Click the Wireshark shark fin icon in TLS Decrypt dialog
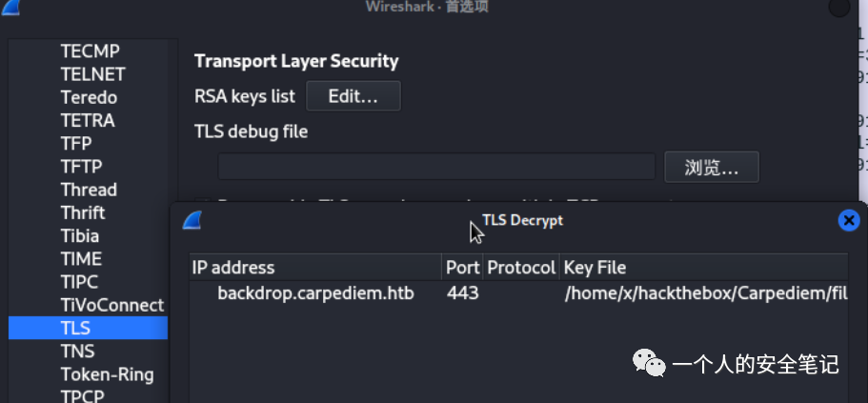 [x=192, y=220]
